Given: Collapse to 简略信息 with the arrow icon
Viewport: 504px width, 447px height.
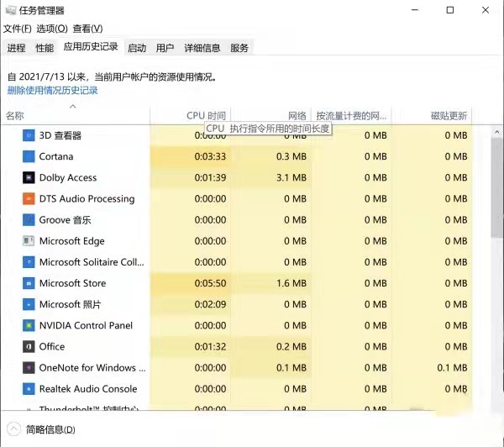Looking at the screenshot, I should [13, 429].
